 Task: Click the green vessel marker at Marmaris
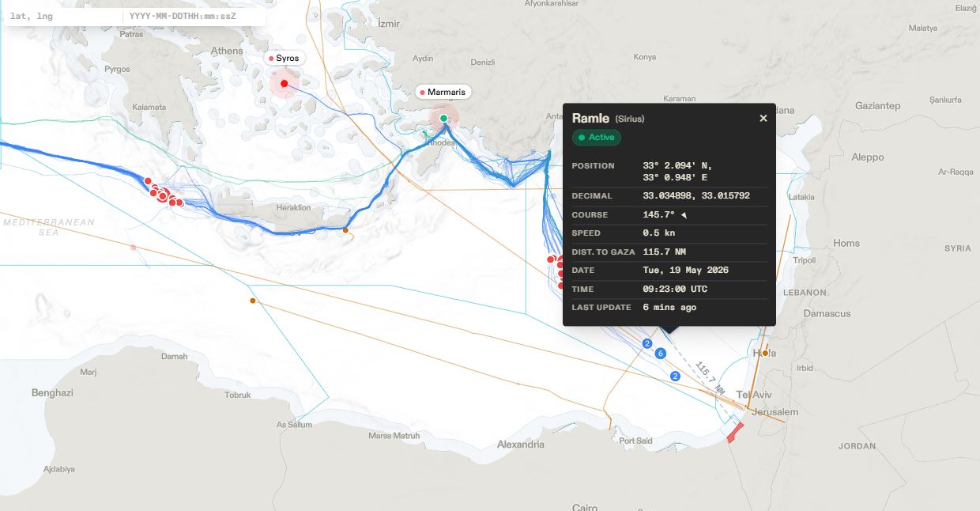click(443, 119)
